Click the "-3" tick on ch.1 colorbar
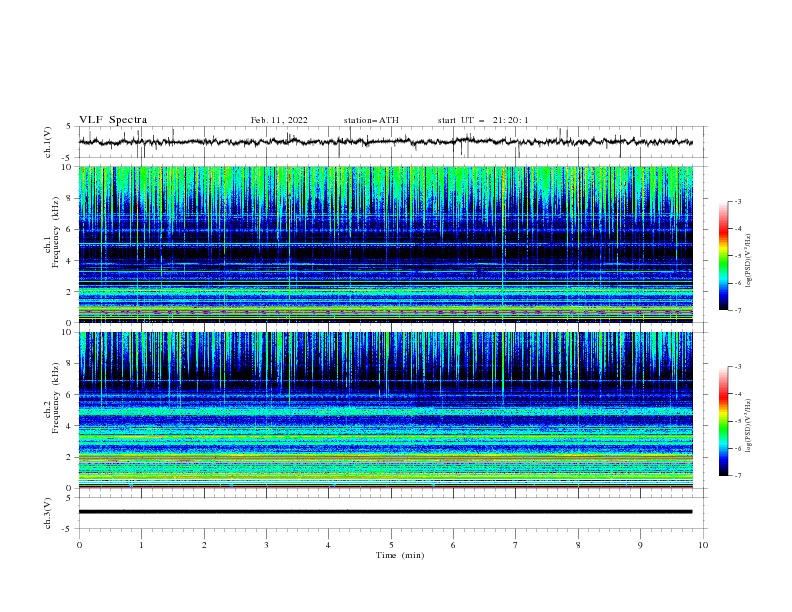Image resolution: width=792 pixels, height=612 pixels. [x=737, y=201]
